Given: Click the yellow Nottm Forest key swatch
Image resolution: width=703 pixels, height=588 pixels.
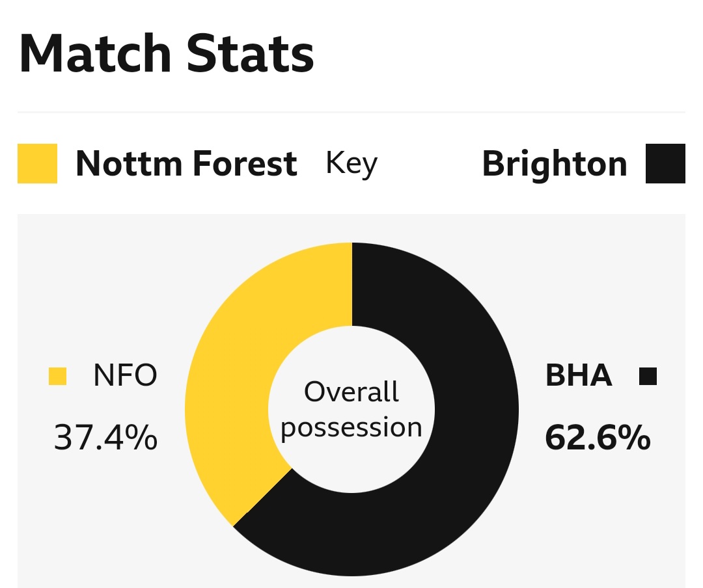Looking at the screenshot, I should click(x=37, y=163).
